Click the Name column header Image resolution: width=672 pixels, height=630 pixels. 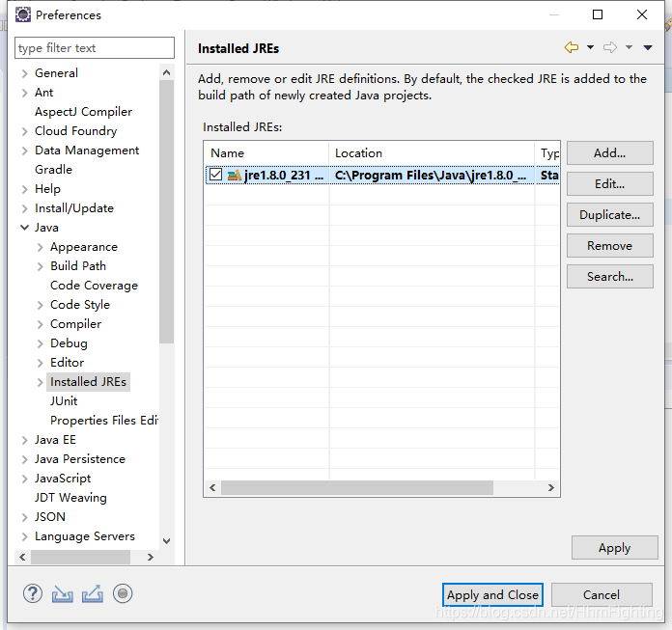267,152
